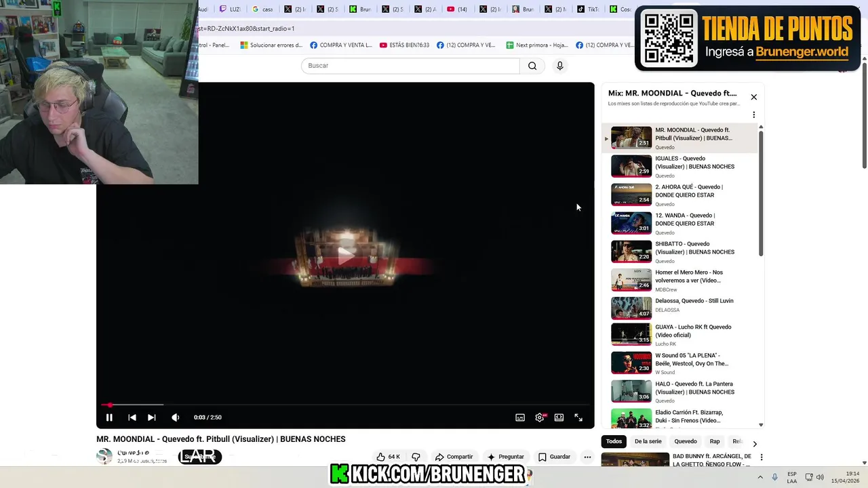Open COMPRA Y VENTA L... bookmark
Viewport: 868px width, 488px height.
coord(341,45)
